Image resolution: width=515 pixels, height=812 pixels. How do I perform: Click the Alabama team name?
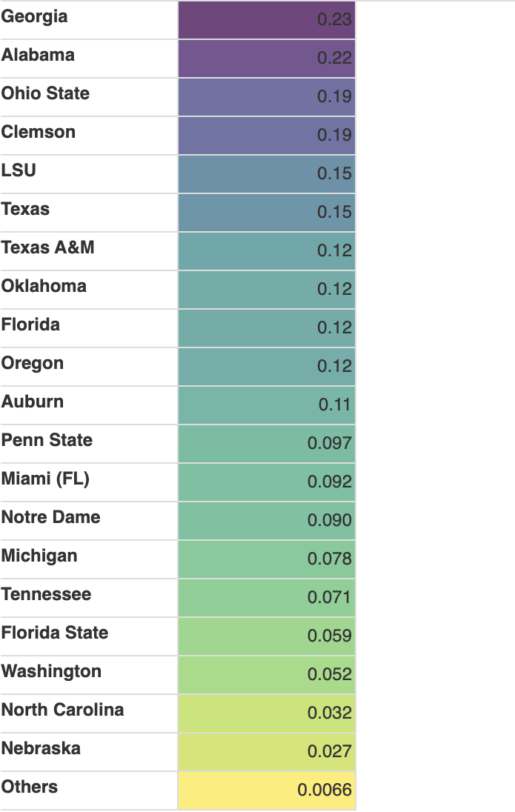38,56
